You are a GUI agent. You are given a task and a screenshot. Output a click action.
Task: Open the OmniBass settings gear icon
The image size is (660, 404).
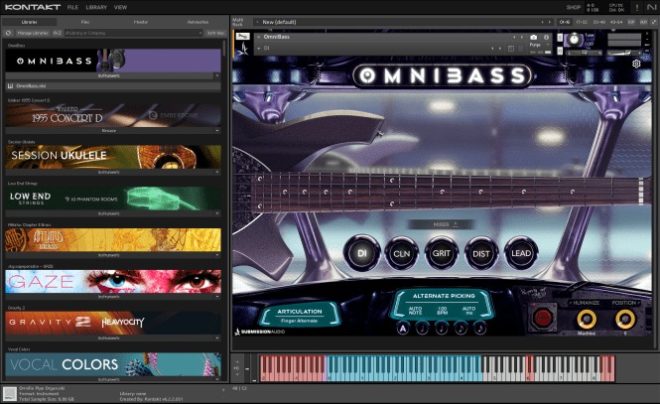click(636, 64)
